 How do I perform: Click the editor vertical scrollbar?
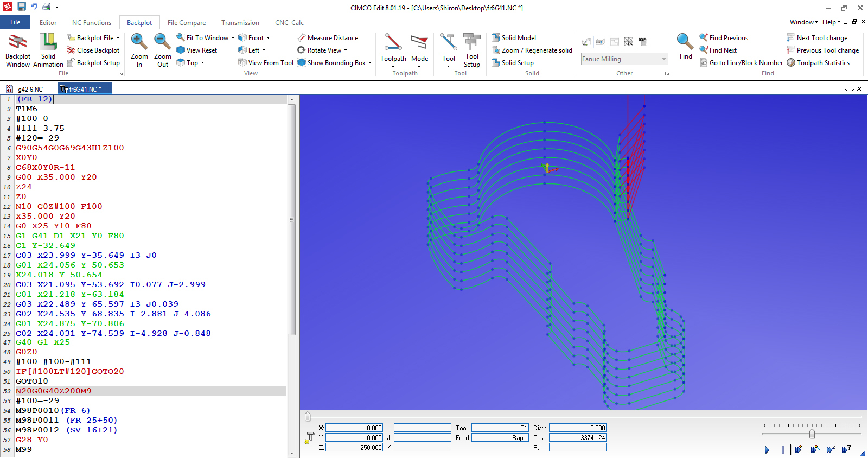point(291,220)
